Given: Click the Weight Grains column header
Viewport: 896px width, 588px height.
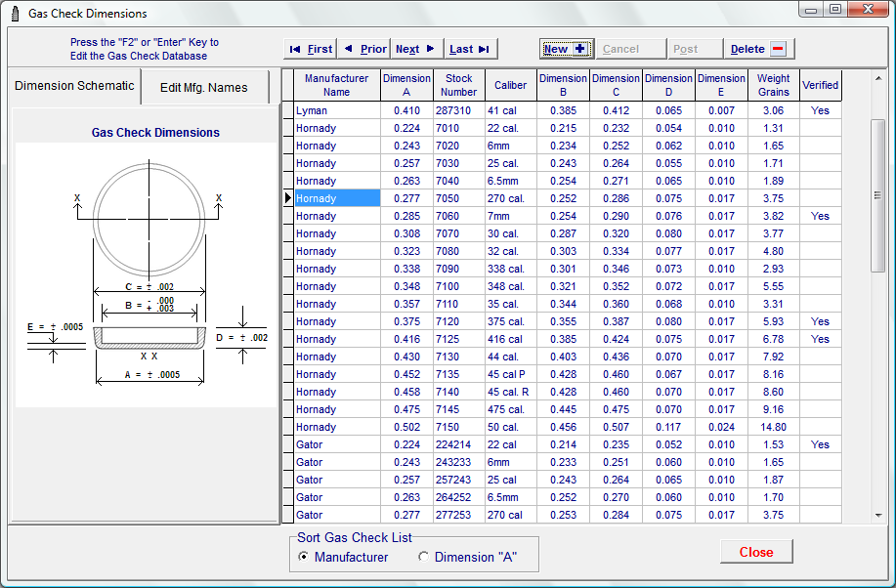Looking at the screenshot, I should (x=773, y=85).
